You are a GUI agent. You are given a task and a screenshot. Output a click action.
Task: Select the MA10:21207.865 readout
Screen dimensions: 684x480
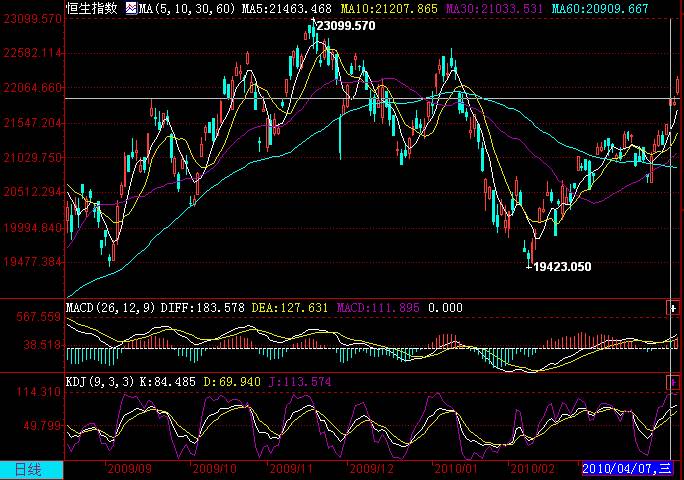(389, 8)
